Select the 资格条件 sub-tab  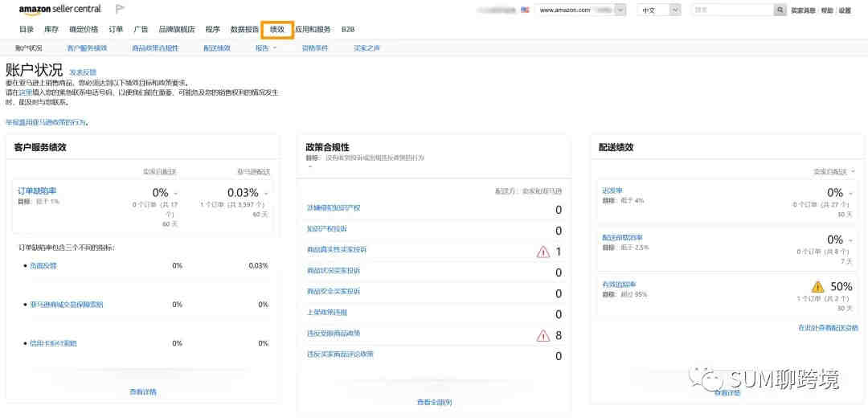315,48
